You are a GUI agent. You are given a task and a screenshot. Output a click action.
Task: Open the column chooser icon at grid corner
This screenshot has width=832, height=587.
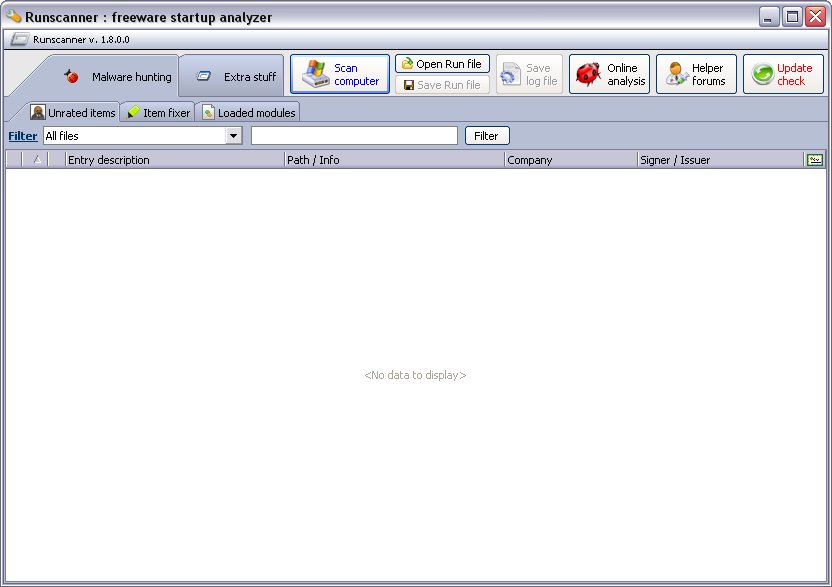[x=814, y=160]
